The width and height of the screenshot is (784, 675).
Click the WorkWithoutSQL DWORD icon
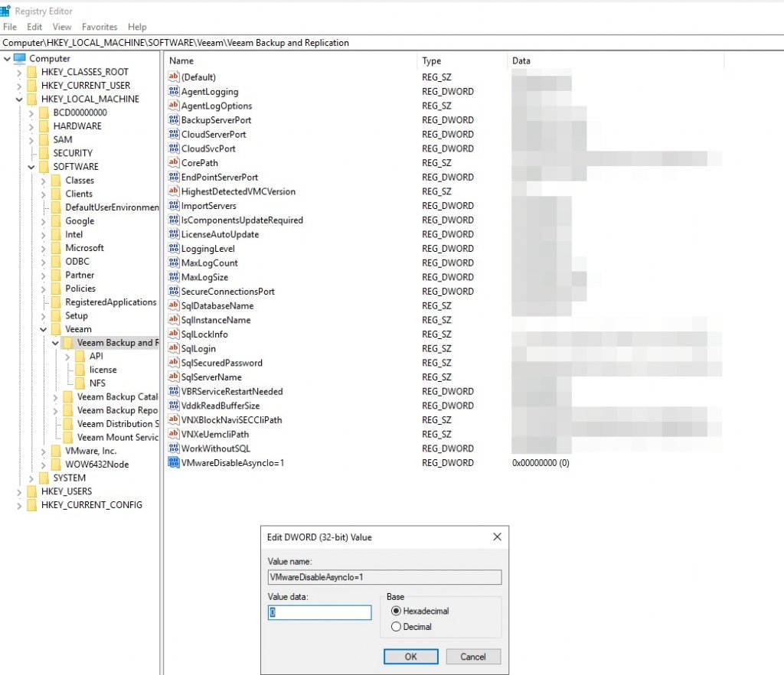click(174, 448)
